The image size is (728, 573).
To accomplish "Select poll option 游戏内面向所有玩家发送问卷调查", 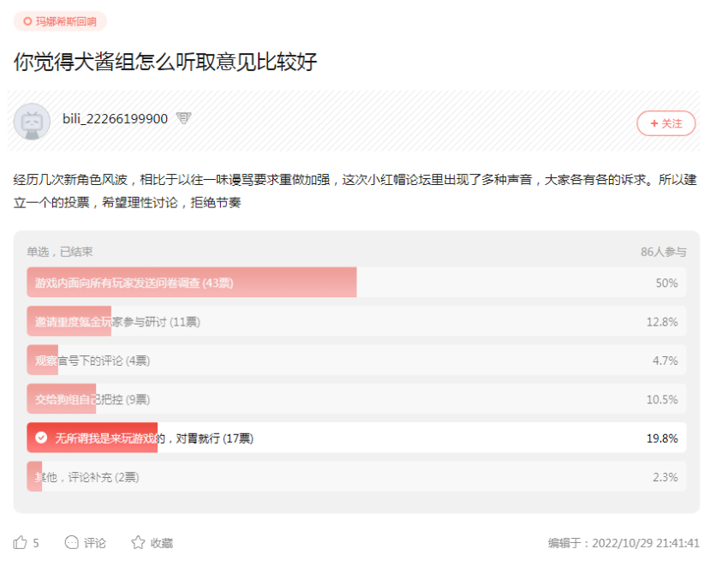I will click(x=356, y=283).
